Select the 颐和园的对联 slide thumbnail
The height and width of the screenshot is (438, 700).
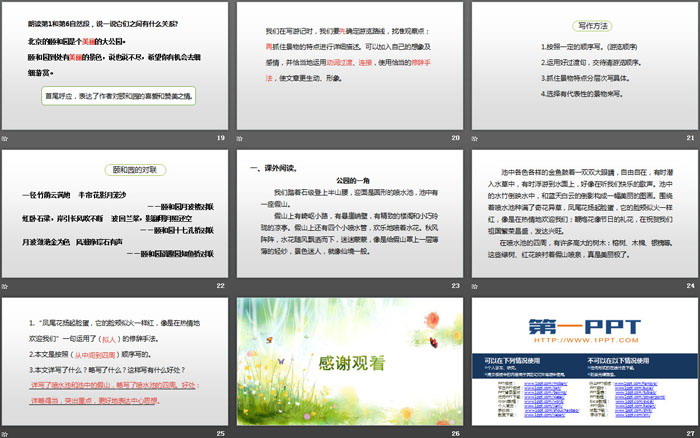pos(116,214)
